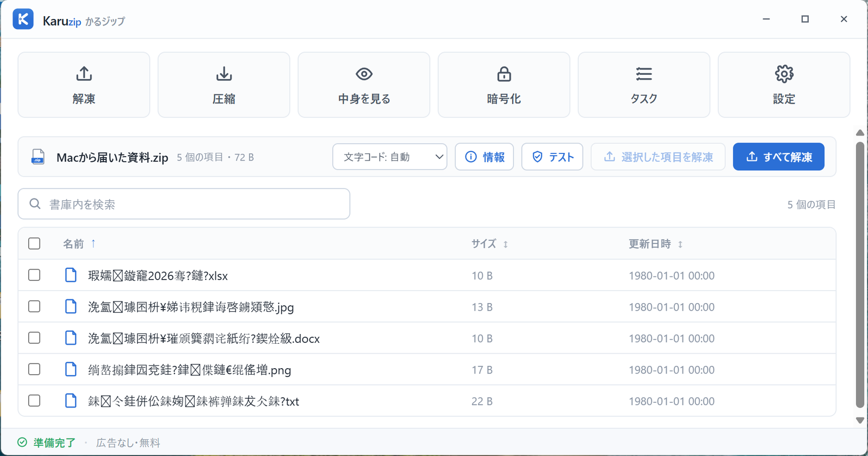The height and width of the screenshot is (456, 868).
Task: Click the file icon of the .png row
Action: pyautogui.click(x=71, y=369)
